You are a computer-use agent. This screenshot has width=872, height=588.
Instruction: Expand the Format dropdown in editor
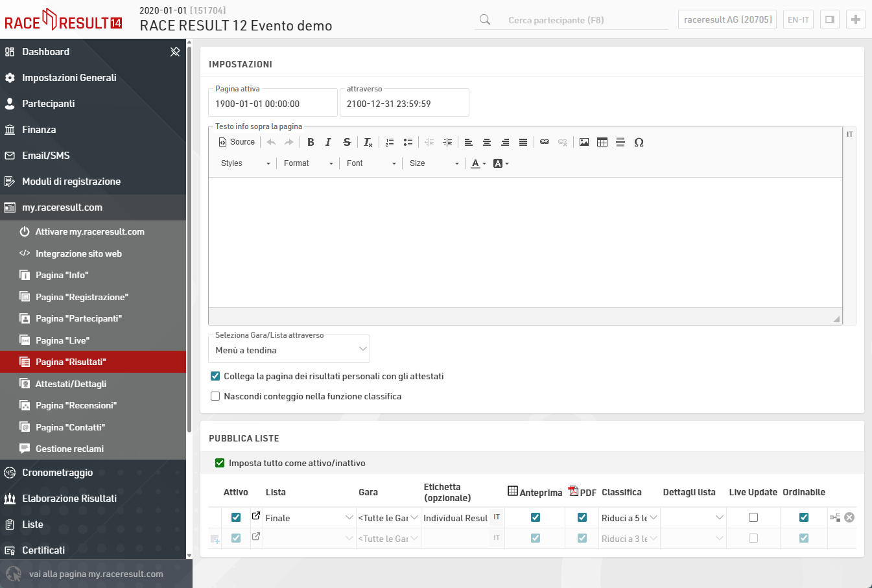pyautogui.click(x=308, y=163)
